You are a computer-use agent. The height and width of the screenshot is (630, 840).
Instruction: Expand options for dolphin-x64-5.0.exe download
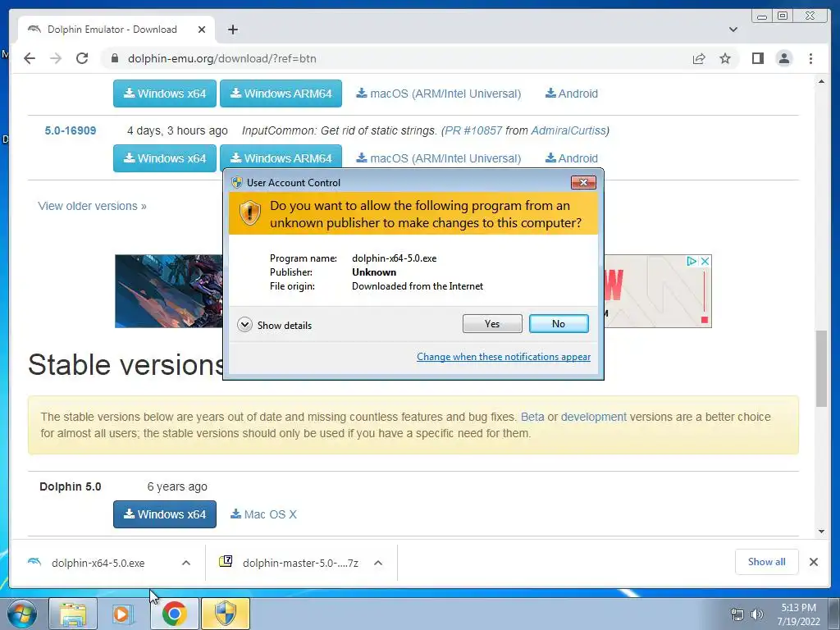(x=186, y=563)
